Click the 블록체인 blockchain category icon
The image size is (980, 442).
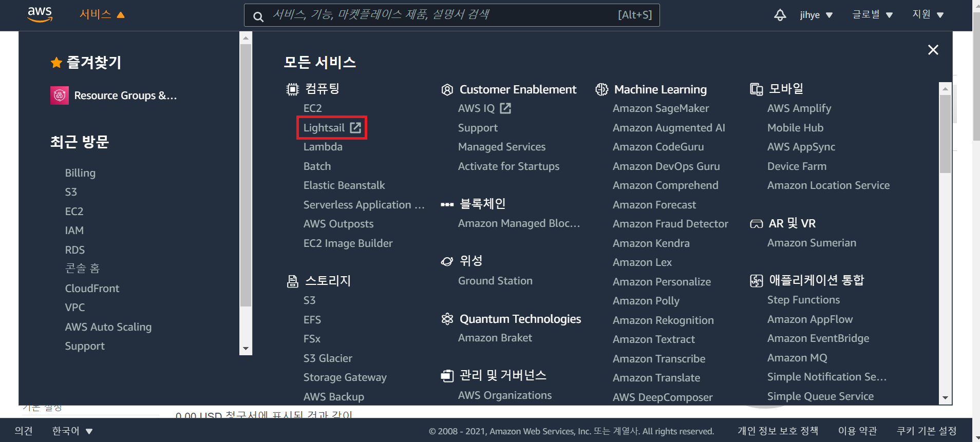pyautogui.click(x=447, y=204)
